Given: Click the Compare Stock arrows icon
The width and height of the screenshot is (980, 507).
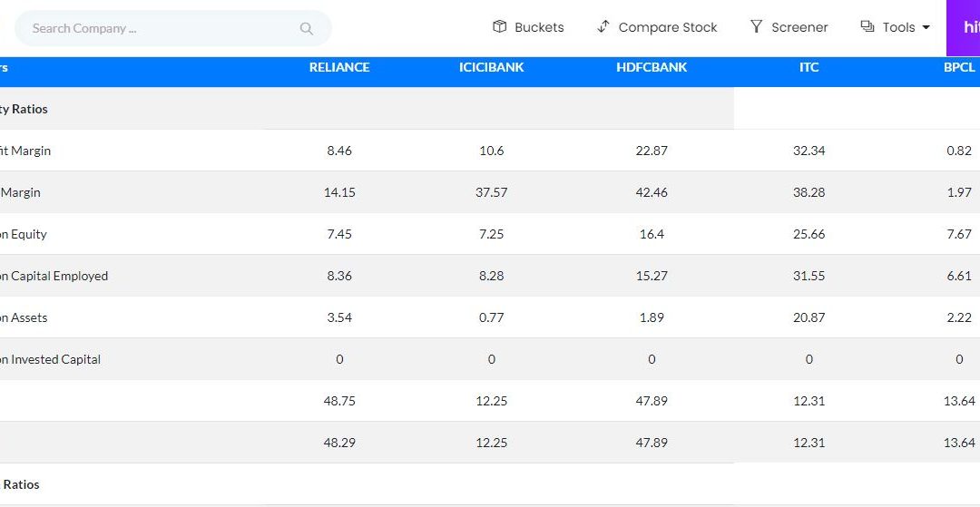Looking at the screenshot, I should click(603, 26).
